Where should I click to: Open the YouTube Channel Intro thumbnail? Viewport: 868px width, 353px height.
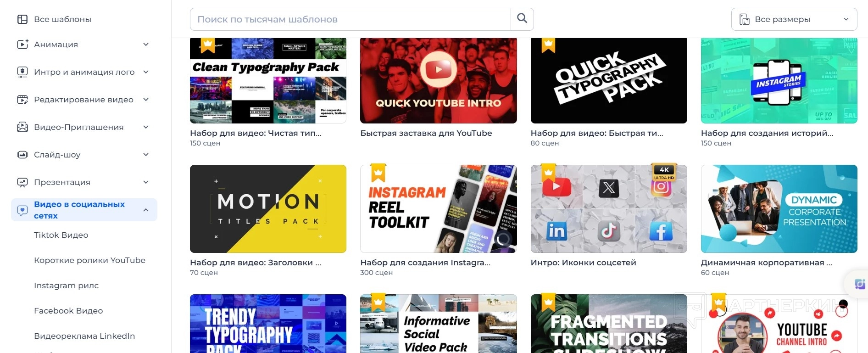click(779, 324)
